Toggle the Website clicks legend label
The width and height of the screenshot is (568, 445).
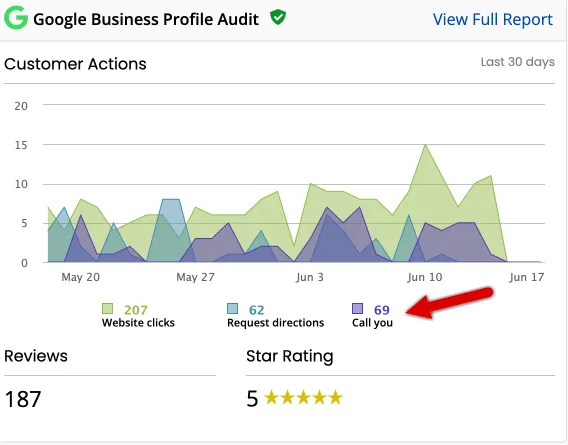[x=138, y=323]
